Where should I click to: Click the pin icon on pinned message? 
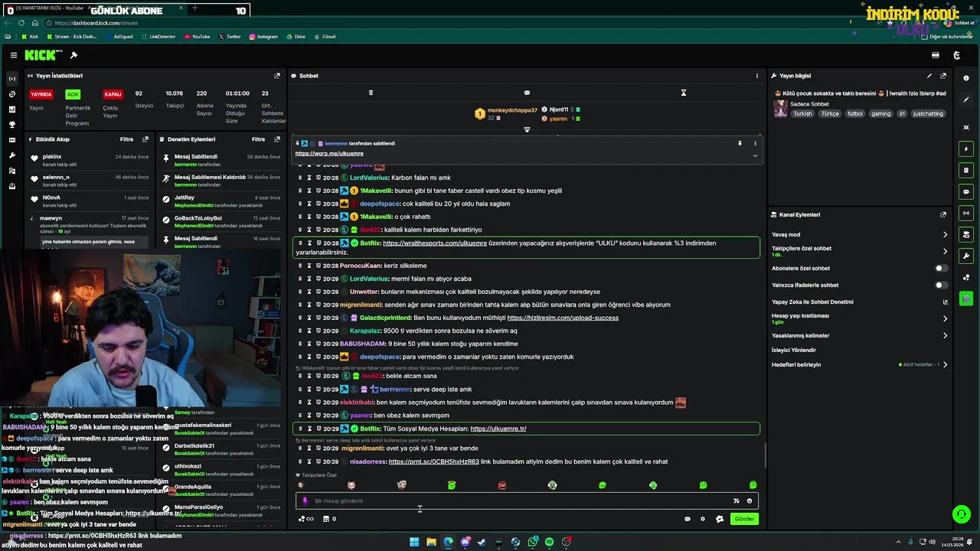tap(740, 143)
